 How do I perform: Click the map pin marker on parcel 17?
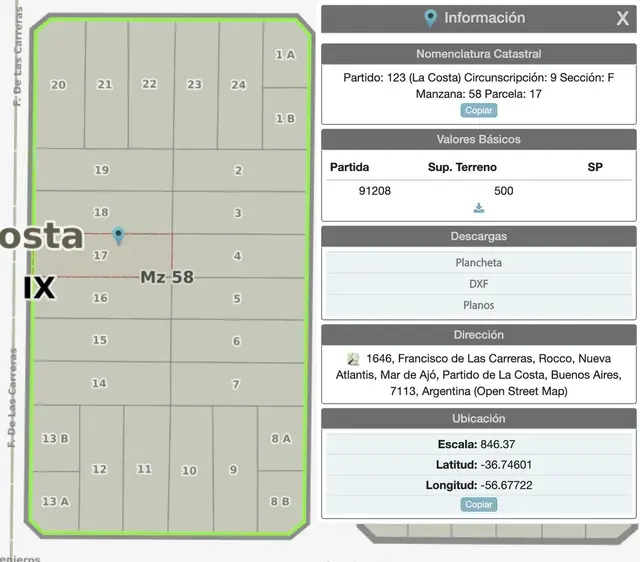pos(118,236)
